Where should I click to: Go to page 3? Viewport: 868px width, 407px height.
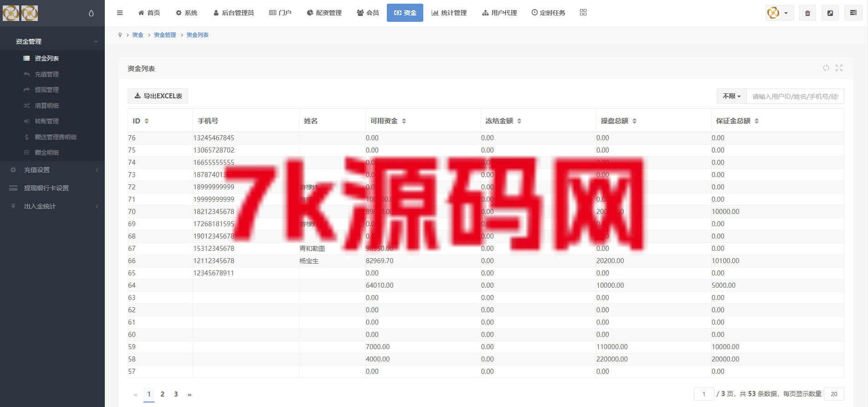pos(176,394)
